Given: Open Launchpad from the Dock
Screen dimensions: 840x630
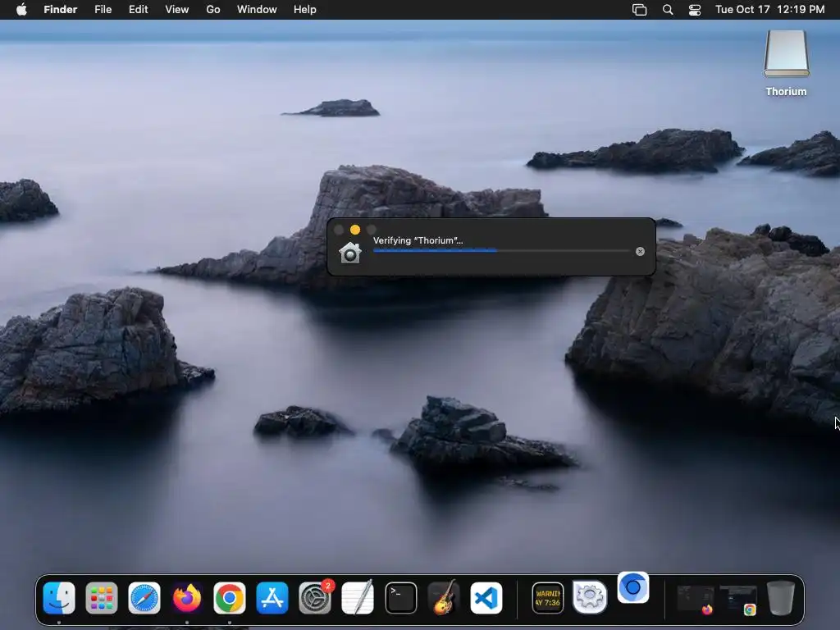Looking at the screenshot, I should click(102, 598).
